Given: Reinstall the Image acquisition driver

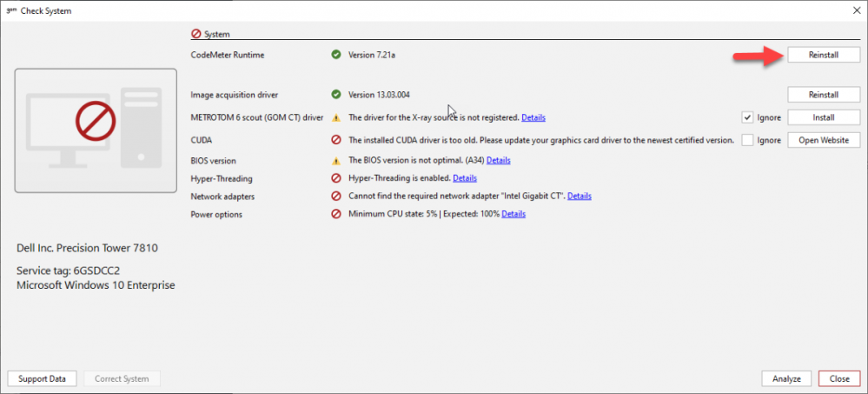Looking at the screenshot, I should click(823, 95).
